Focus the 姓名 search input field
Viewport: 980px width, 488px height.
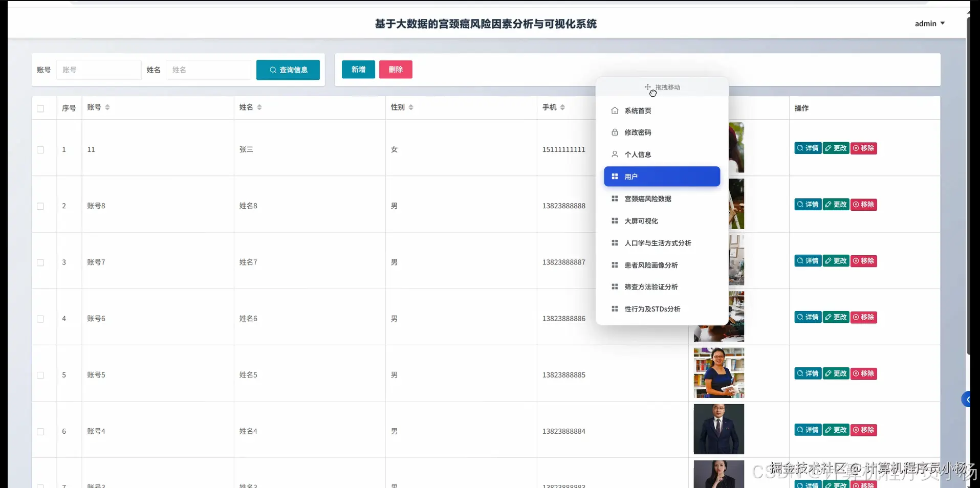pyautogui.click(x=208, y=70)
